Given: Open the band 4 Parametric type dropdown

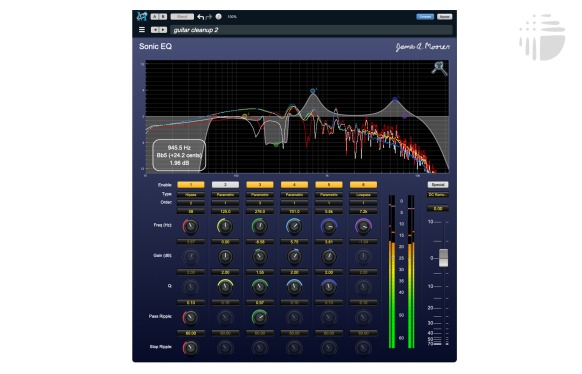Looking at the screenshot, I should pyautogui.click(x=294, y=194).
